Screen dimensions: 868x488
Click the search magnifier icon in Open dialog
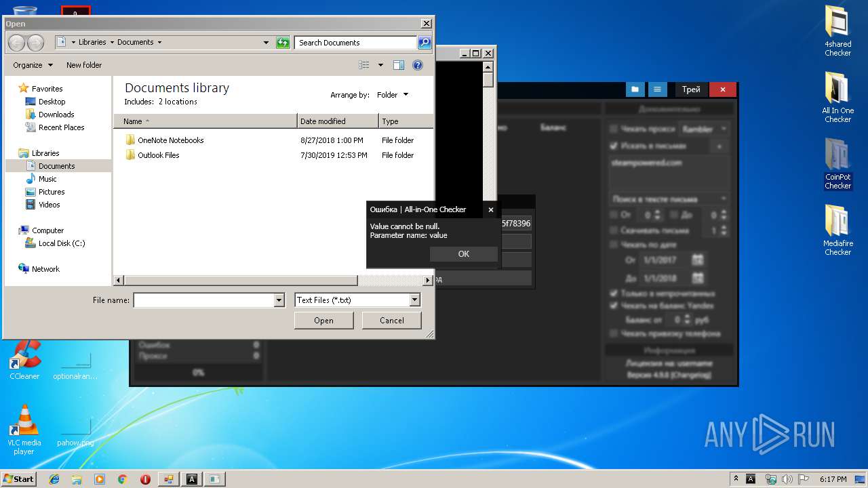click(425, 43)
